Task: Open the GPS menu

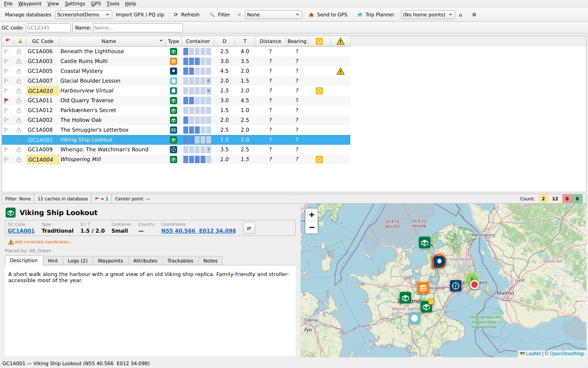Action: pos(96,4)
